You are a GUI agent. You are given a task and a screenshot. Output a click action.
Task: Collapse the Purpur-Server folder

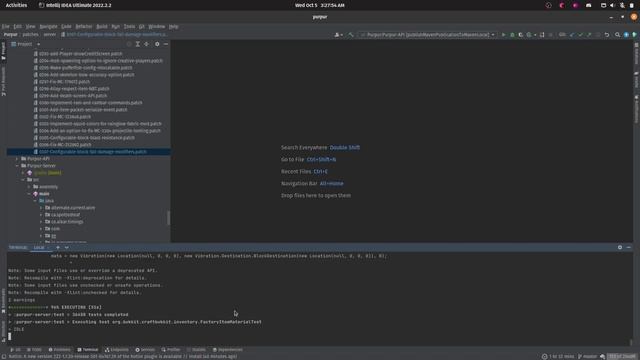[17, 166]
